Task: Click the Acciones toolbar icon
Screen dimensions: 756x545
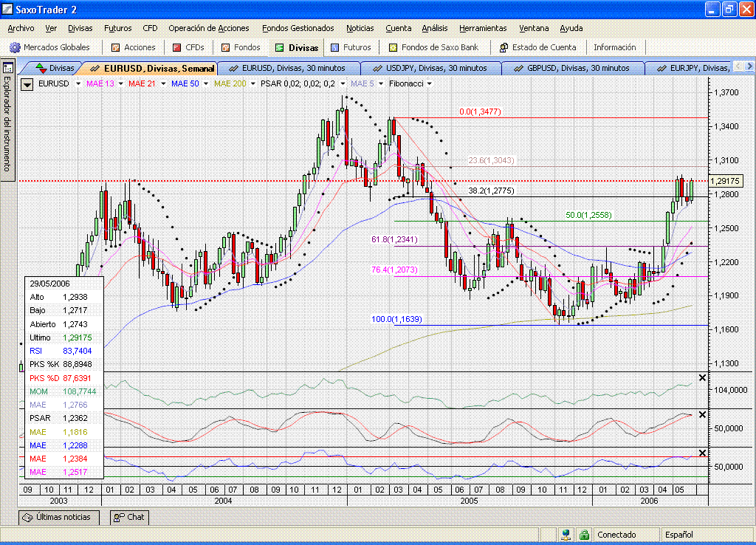Action: [116, 47]
